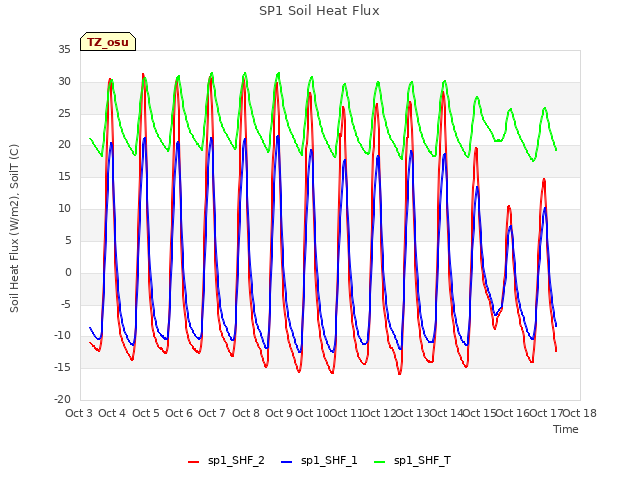This screenshot has width=640, height=480.
Task: Click the -5 y-axis tick label
Action: (x=65, y=304)
